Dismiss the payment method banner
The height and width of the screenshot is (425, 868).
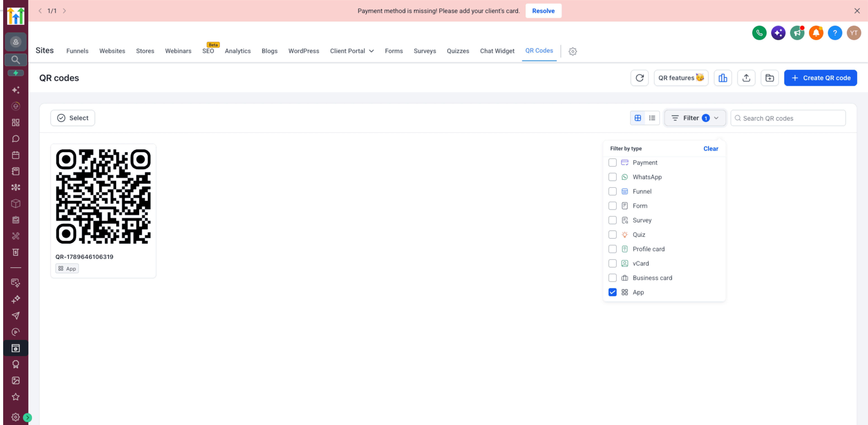(857, 11)
